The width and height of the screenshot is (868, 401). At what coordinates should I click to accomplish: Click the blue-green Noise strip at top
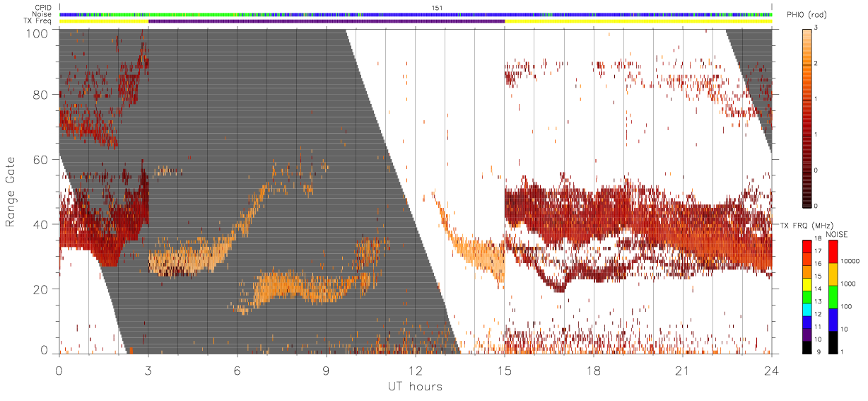(x=416, y=14)
